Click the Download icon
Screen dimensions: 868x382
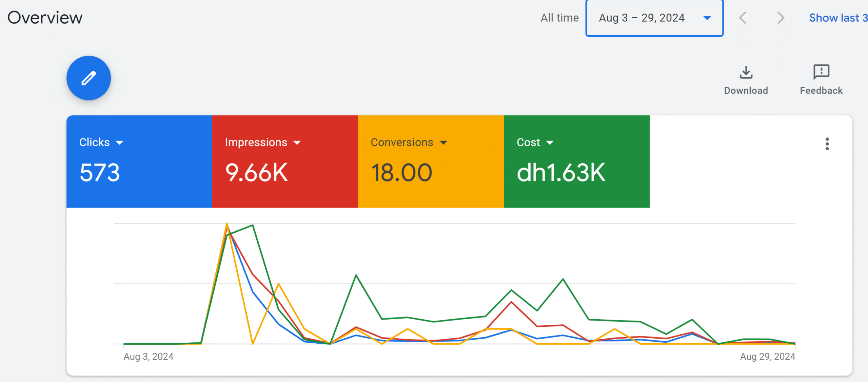(746, 72)
